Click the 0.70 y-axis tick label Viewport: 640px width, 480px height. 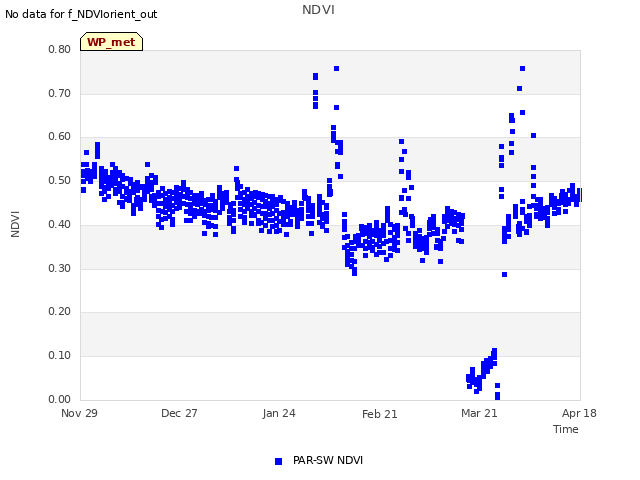click(60, 93)
